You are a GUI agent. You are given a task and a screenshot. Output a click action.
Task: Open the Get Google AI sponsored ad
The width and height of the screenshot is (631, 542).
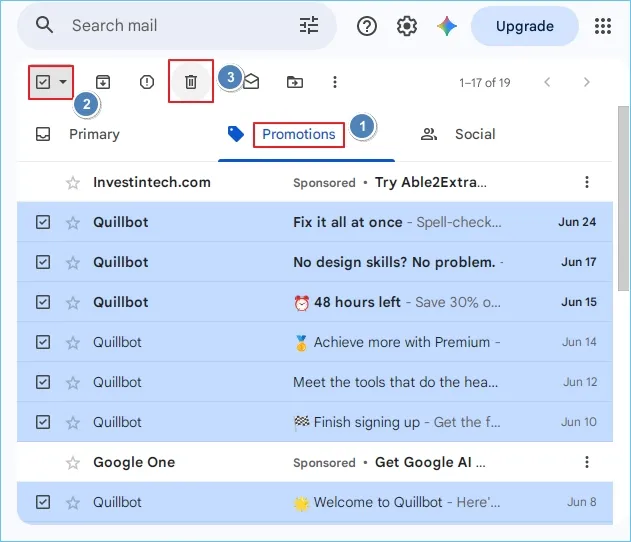(x=315, y=462)
